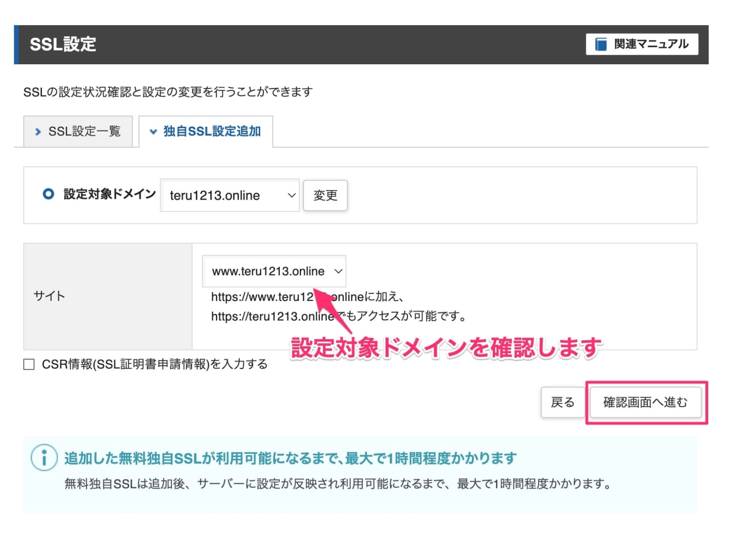Click the 戻る button

pyautogui.click(x=563, y=402)
